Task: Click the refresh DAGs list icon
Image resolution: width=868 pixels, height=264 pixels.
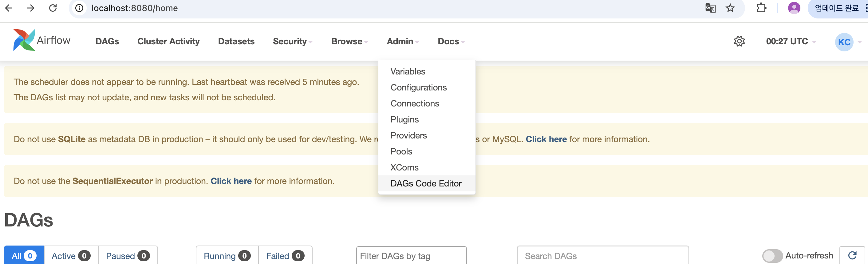Action: pos(852,256)
